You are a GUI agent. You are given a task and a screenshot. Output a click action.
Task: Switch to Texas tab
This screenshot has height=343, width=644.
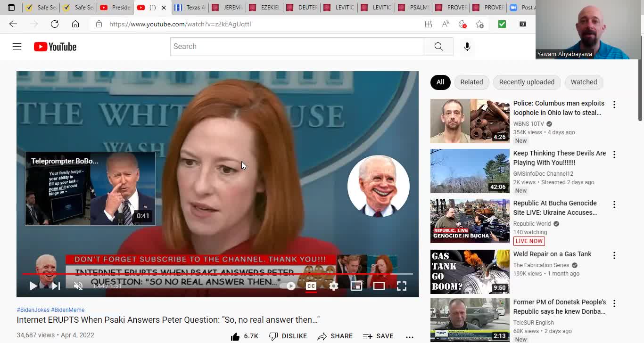coord(190,8)
